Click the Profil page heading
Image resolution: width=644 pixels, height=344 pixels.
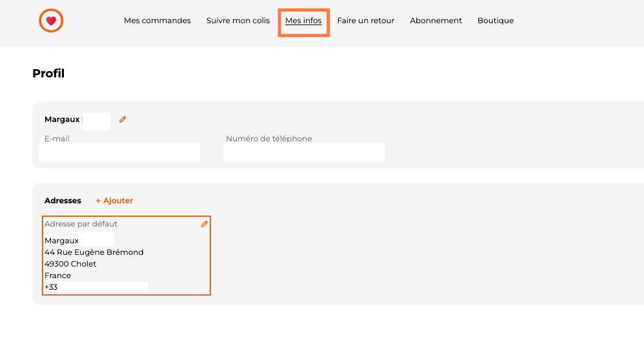pyautogui.click(x=48, y=74)
